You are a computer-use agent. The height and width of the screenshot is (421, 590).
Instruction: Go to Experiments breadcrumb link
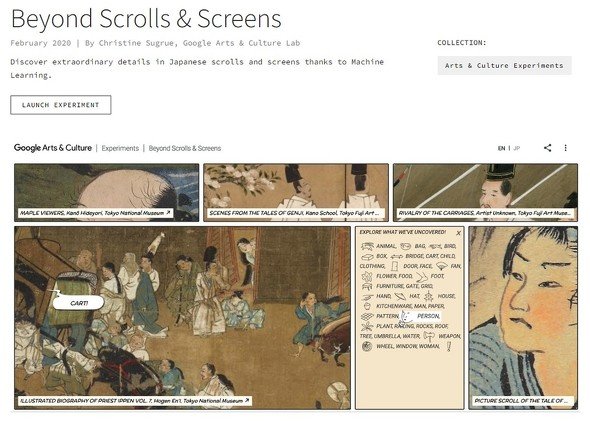(120, 148)
